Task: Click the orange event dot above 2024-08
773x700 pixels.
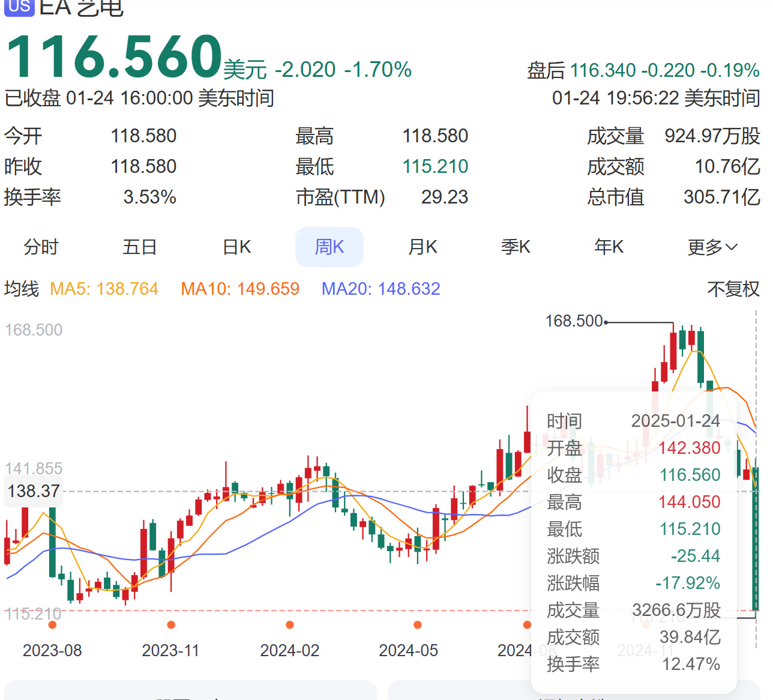Action: pos(527,625)
